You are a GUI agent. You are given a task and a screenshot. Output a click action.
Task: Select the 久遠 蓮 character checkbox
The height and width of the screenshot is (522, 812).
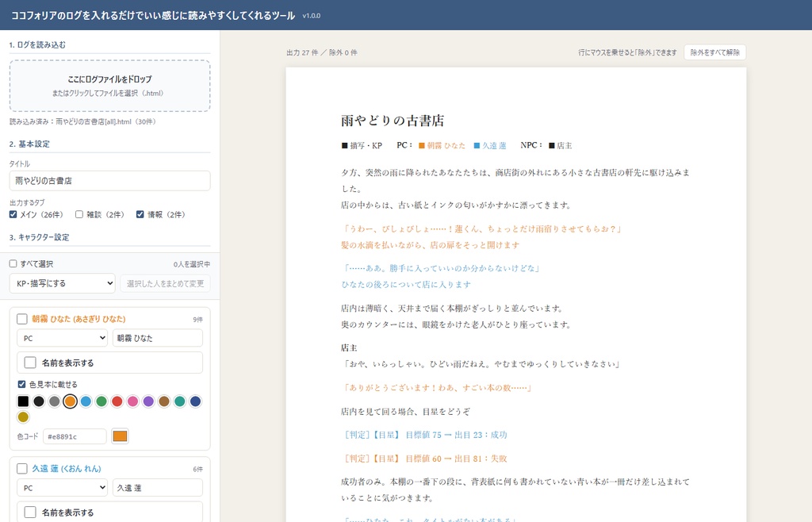(21, 469)
